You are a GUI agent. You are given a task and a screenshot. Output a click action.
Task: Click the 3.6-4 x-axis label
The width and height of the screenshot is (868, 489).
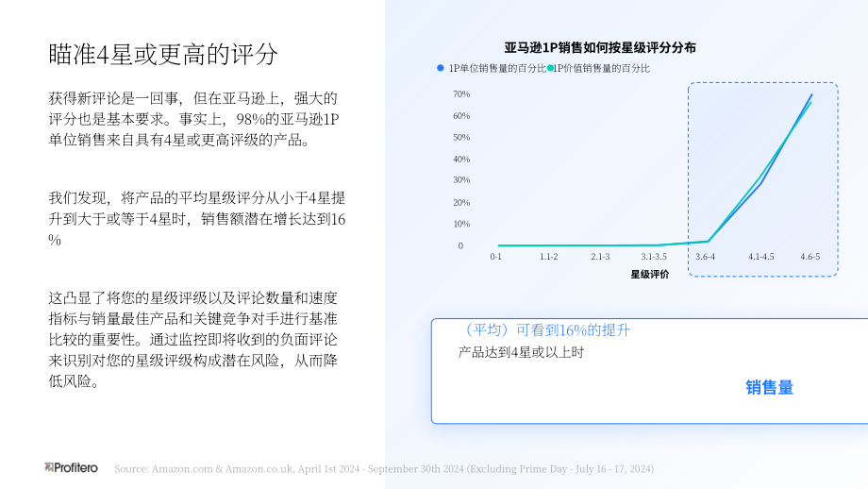pyautogui.click(x=706, y=257)
